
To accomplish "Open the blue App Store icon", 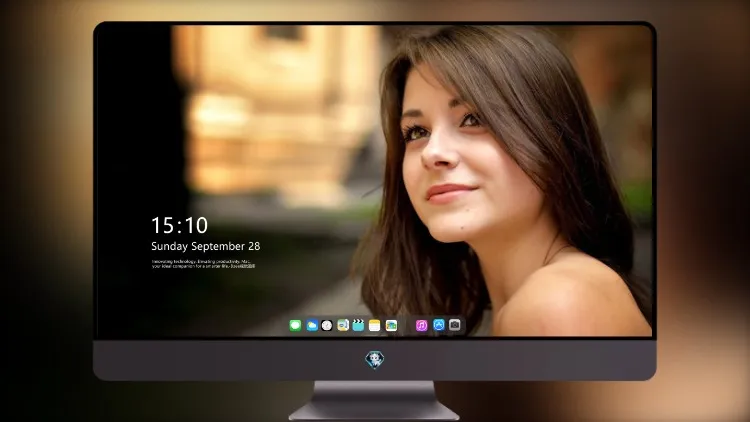I will (x=439, y=325).
